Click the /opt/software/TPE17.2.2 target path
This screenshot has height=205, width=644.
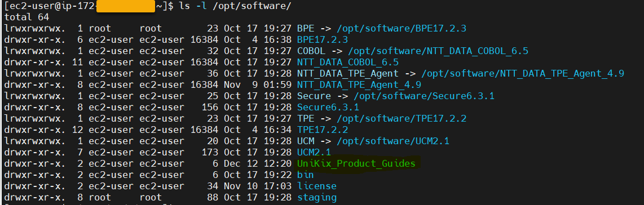pos(402,118)
